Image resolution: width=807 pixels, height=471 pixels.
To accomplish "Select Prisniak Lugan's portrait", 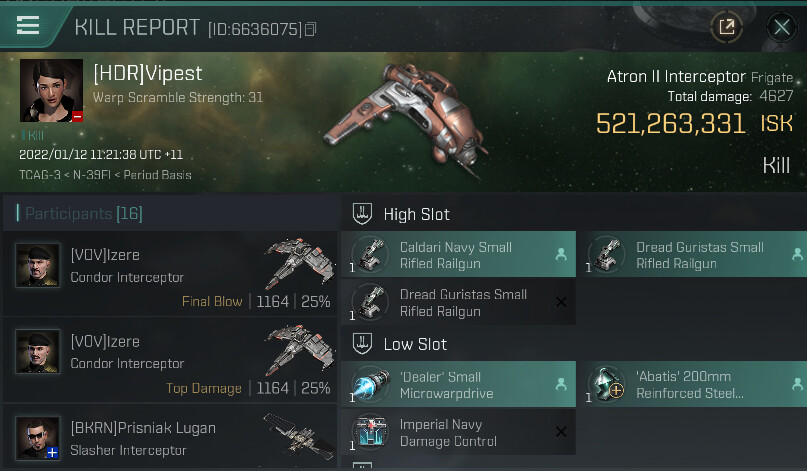I will point(38,437).
